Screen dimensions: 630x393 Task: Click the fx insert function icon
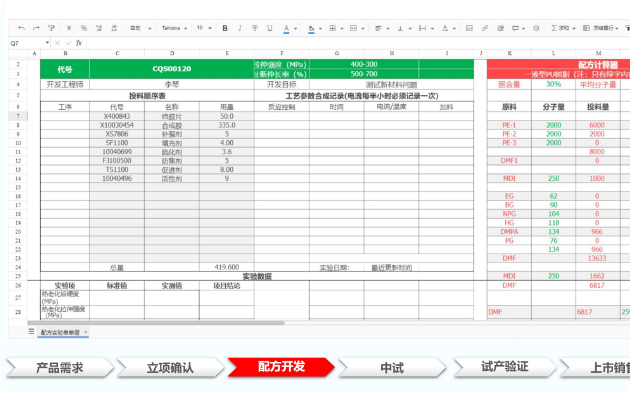pyautogui.click(x=79, y=43)
